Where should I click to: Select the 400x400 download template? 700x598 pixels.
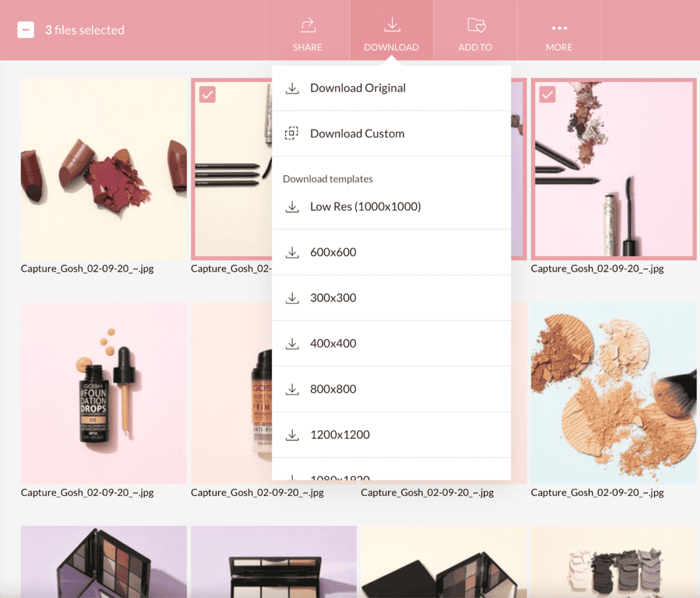391,343
